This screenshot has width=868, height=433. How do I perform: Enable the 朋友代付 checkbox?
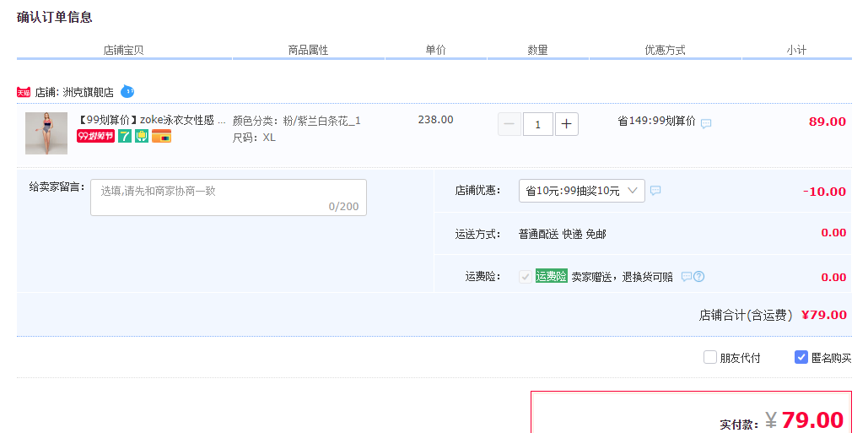[x=710, y=357]
